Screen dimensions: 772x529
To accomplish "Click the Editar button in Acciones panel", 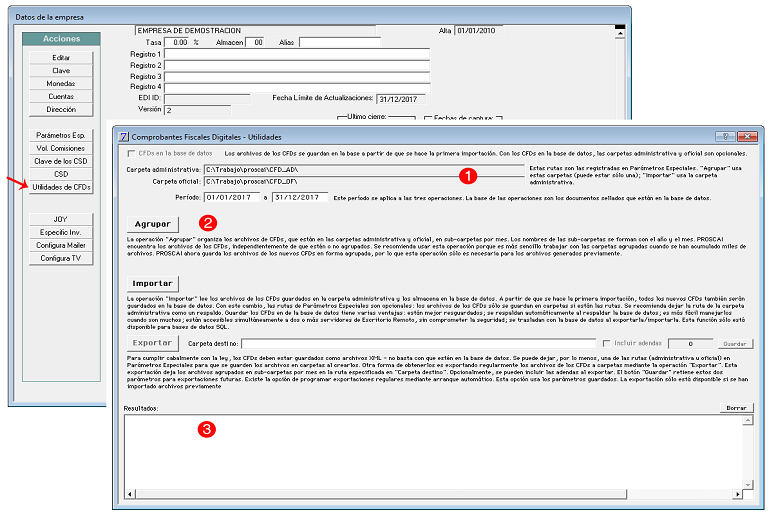I will pos(61,58).
